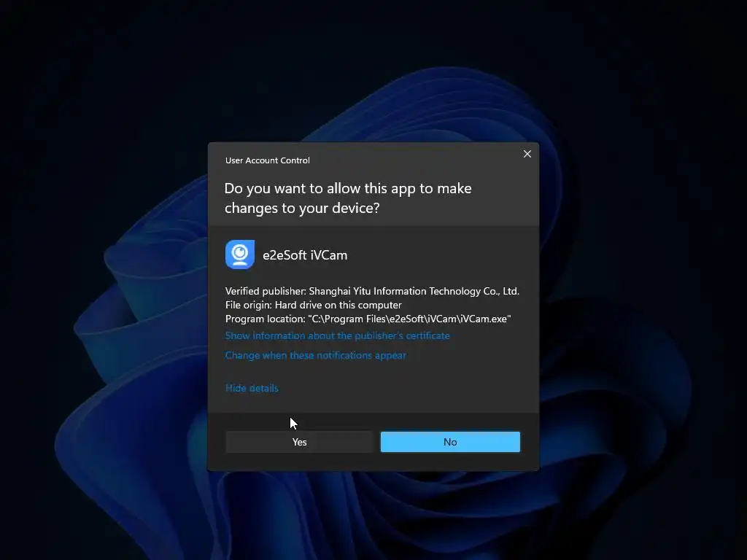This screenshot has width=747, height=560.
Task: Click the 'Verified publisher' line
Action: click(x=372, y=291)
